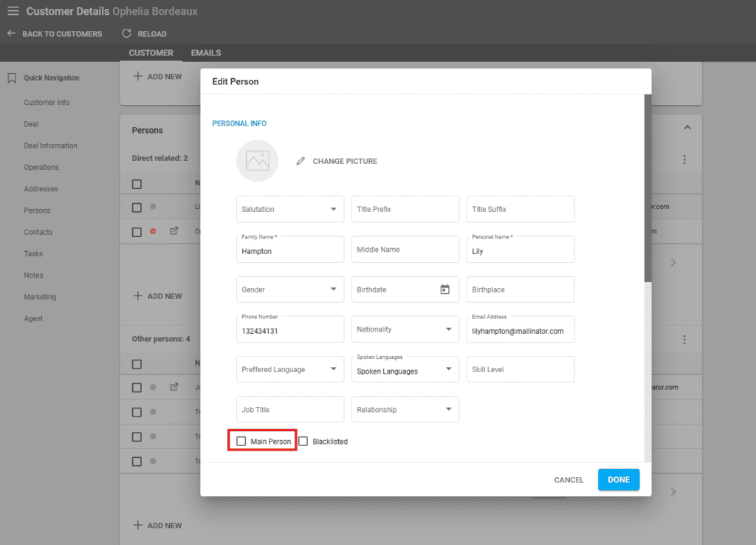This screenshot has width=756, height=545.
Task: Click the profile picture placeholder image
Action: tap(257, 161)
